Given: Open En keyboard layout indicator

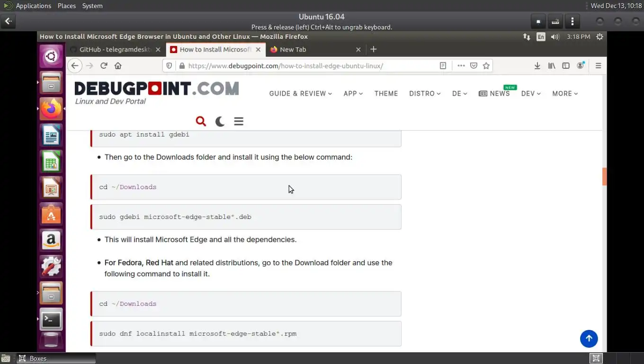Looking at the screenshot, I should [x=541, y=37].
